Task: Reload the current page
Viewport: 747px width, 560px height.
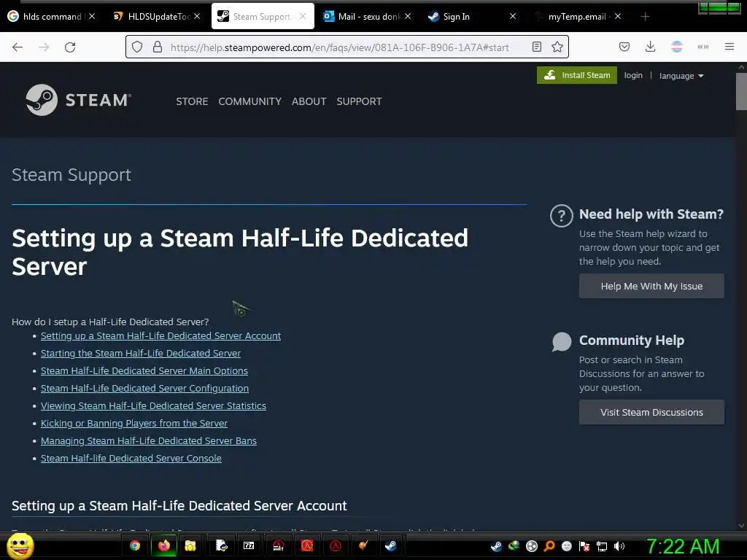Action: (x=70, y=47)
